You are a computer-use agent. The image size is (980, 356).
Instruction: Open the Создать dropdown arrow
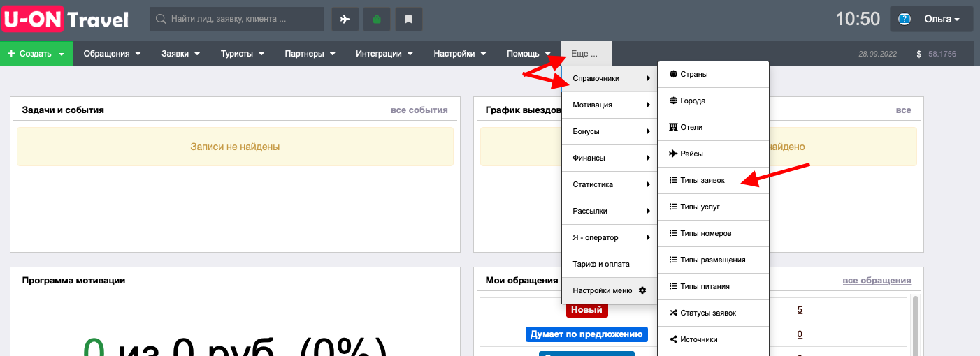(x=62, y=54)
